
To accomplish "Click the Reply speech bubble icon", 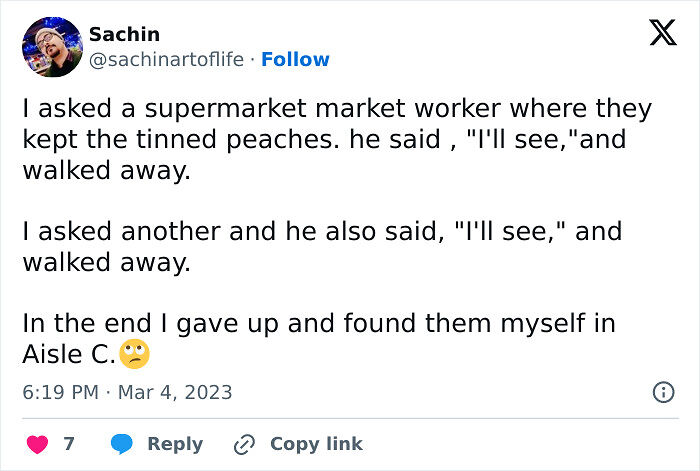I will [x=122, y=443].
